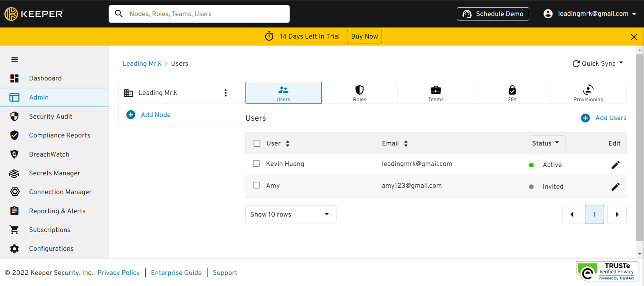Go to next page arrow
This screenshot has width=644, height=286.
coord(617,214)
